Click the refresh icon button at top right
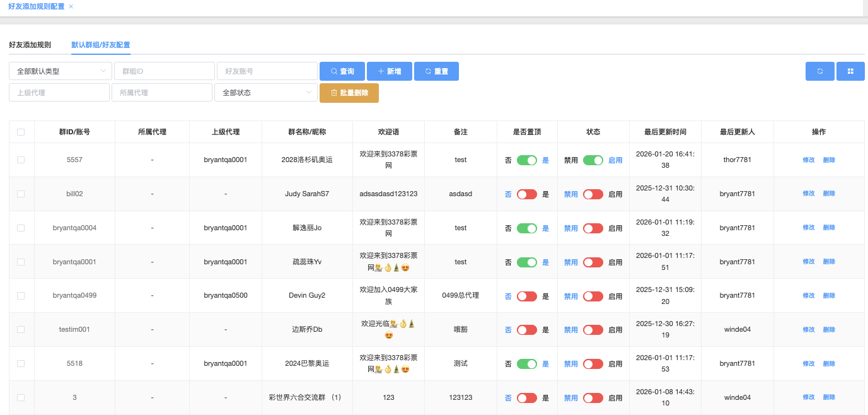Image resolution: width=868 pixels, height=415 pixels. (819, 71)
